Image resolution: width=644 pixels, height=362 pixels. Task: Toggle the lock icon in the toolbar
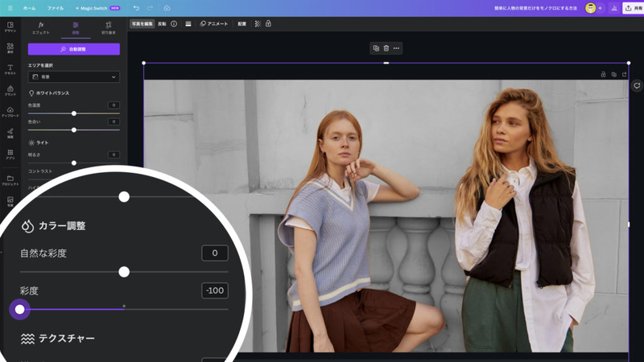point(268,24)
